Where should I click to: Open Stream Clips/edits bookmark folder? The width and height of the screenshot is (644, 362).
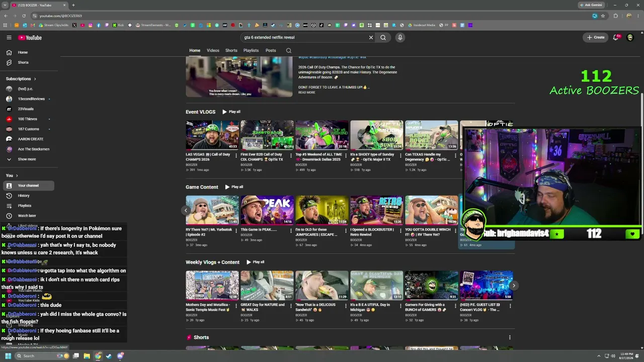point(53,25)
